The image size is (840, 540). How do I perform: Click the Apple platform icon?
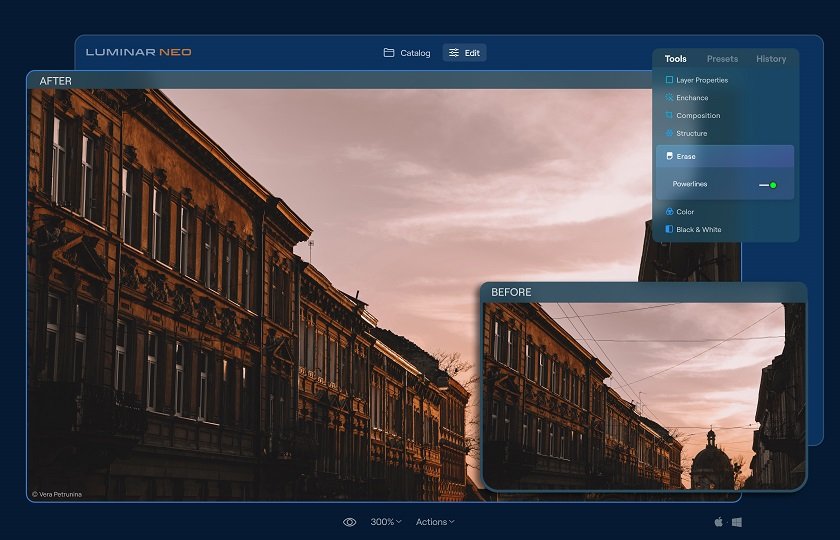coord(719,522)
